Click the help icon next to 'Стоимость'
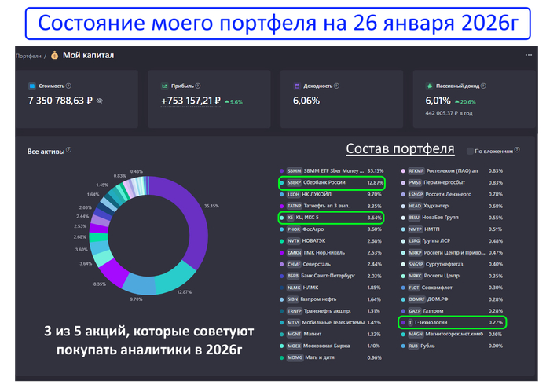Screen dimensions: 550x392 (68, 86)
